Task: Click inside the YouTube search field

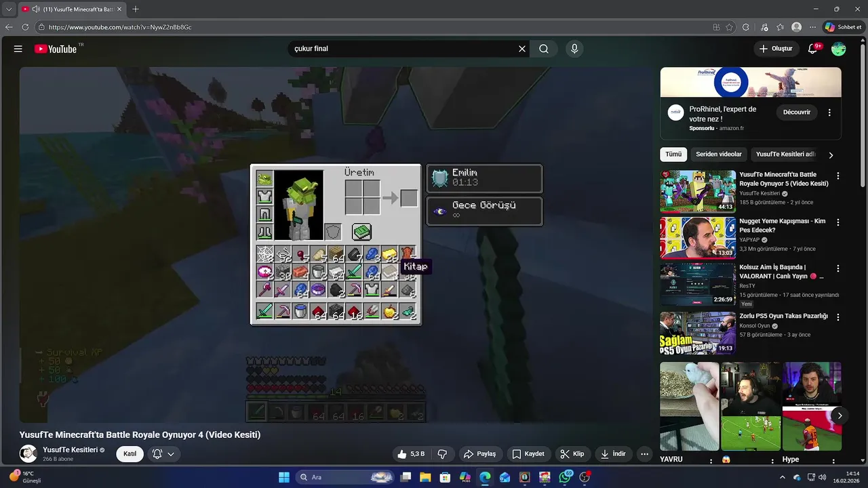Action: tap(403, 49)
